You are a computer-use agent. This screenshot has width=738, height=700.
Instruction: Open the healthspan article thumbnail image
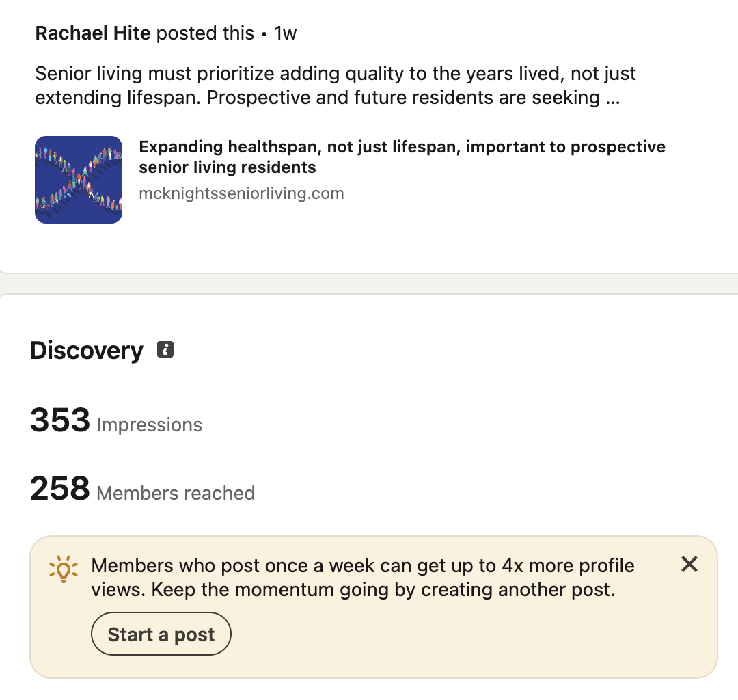79,180
